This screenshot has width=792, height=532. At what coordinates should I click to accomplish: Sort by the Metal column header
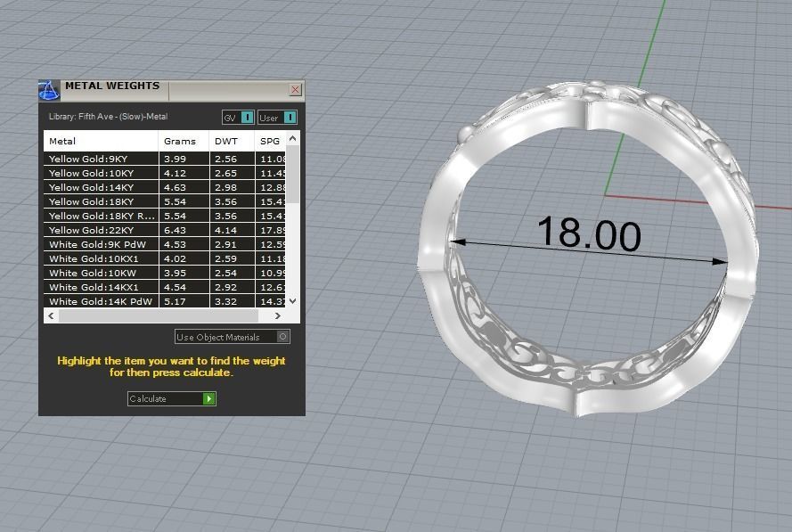pos(101,141)
